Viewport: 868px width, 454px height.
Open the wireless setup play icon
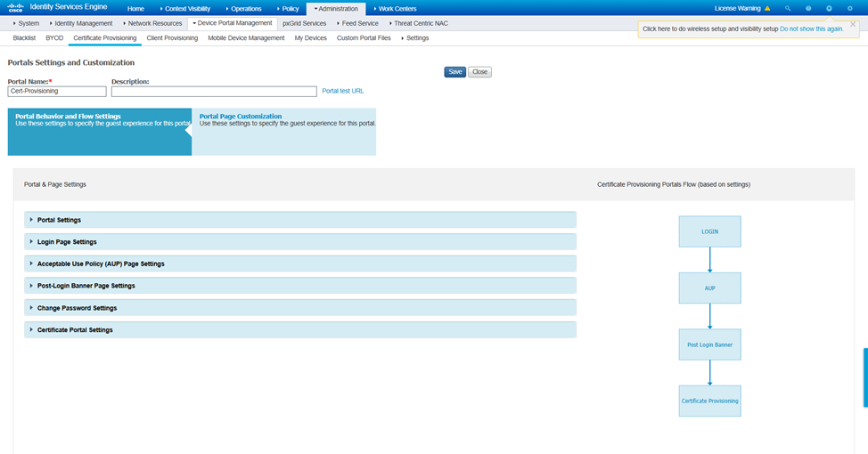pos(829,8)
